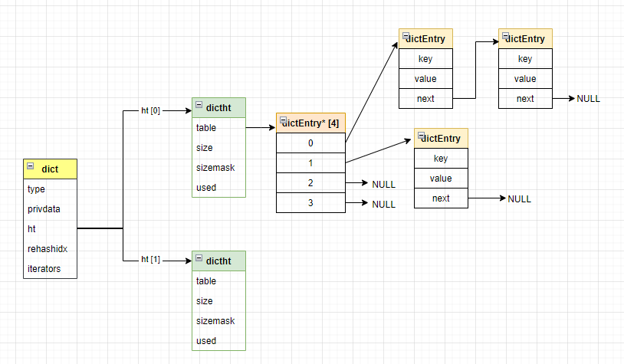Select index 3 row in dictEntry* array
The width and height of the screenshot is (624, 364).
(x=310, y=203)
